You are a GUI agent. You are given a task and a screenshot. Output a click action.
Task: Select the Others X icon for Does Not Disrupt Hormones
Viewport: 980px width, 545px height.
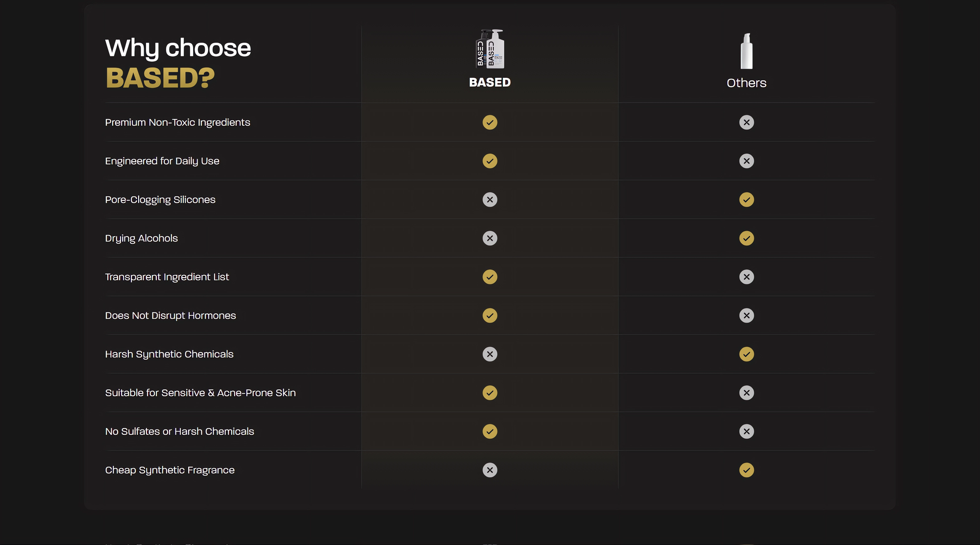coord(746,316)
